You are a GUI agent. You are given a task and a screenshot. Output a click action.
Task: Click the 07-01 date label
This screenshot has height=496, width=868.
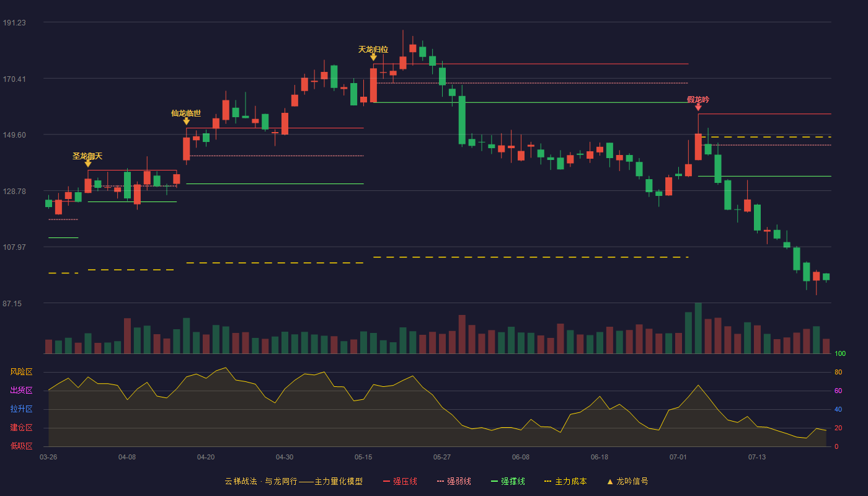(678, 457)
